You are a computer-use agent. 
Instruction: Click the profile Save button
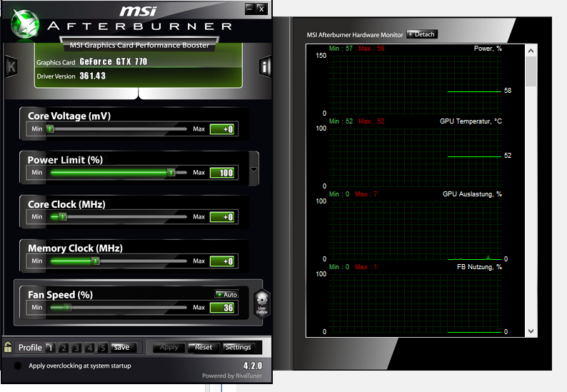[124, 348]
